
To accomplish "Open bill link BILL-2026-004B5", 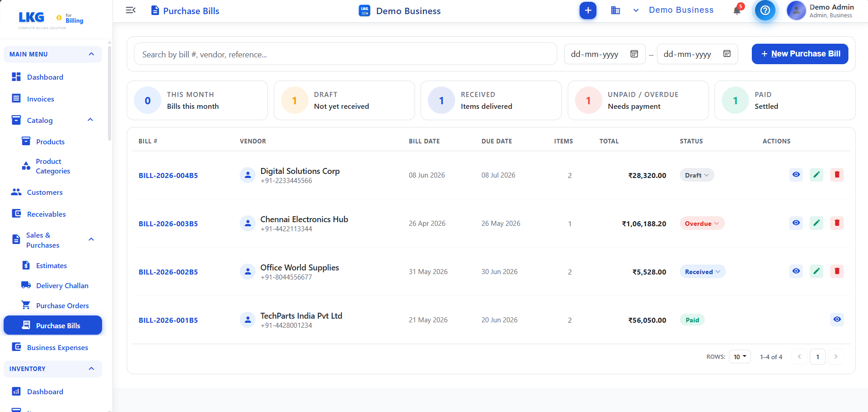I will tap(168, 175).
